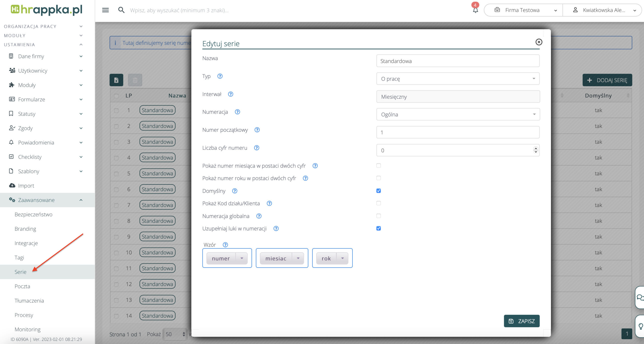644x344 pixels.
Task: Toggle the hamburger menu icon
Action: (x=105, y=10)
